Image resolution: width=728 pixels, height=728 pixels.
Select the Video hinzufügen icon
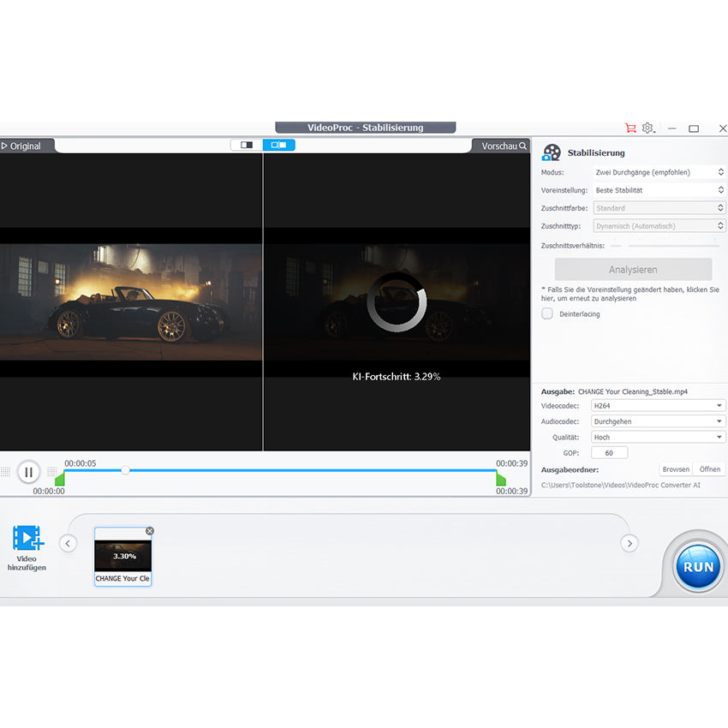[x=28, y=537]
